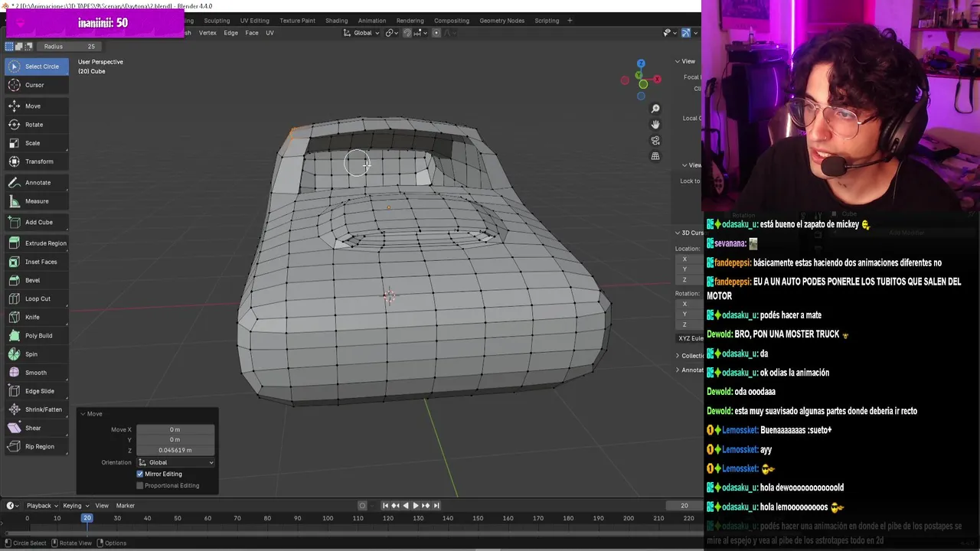Open the XYZ Euler rotation mode dropdown
The width and height of the screenshot is (980, 551).
pyautogui.click(x=689, y=338)
